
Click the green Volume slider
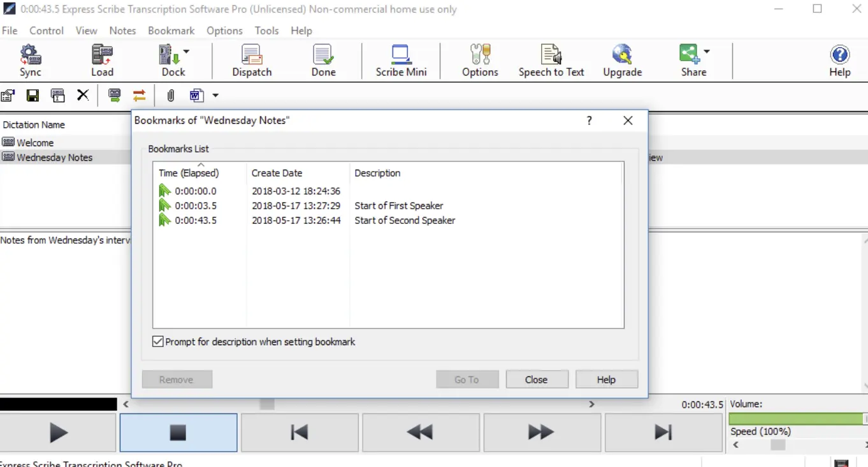(797, 419)
